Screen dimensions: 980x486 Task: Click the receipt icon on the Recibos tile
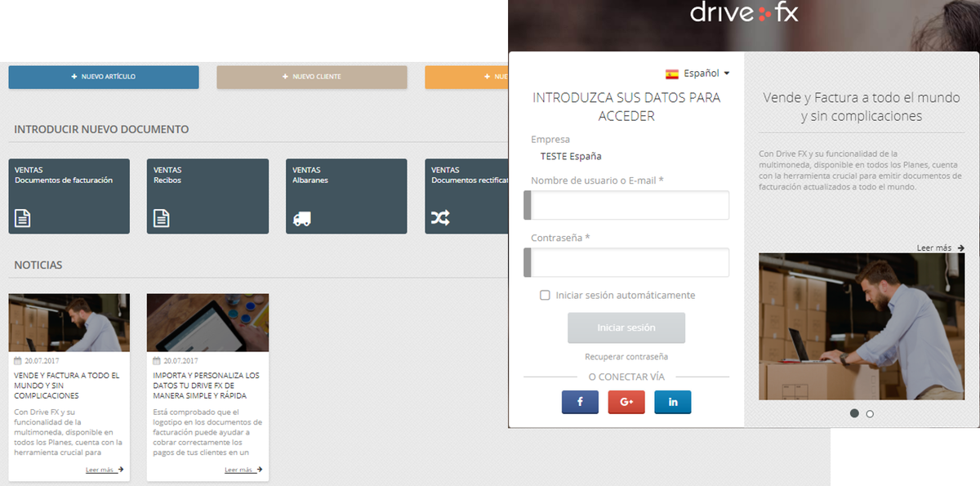tap(163, 218)
